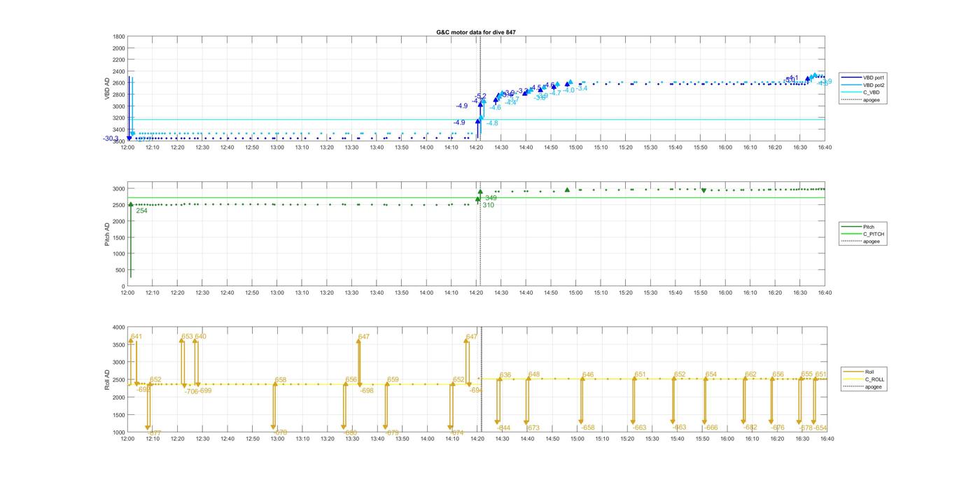Screen dimensions: 980x485
Task: Click the '16:40' tick on VBD plot x-axis
Action: click(825, 147)
